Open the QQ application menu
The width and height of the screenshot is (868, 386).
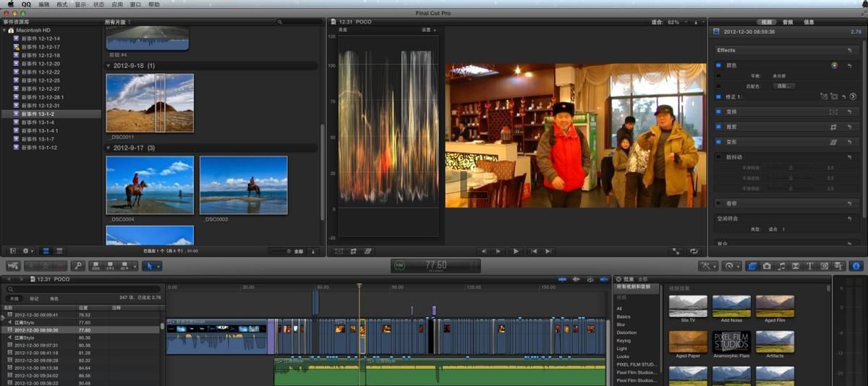coord(26,4)
